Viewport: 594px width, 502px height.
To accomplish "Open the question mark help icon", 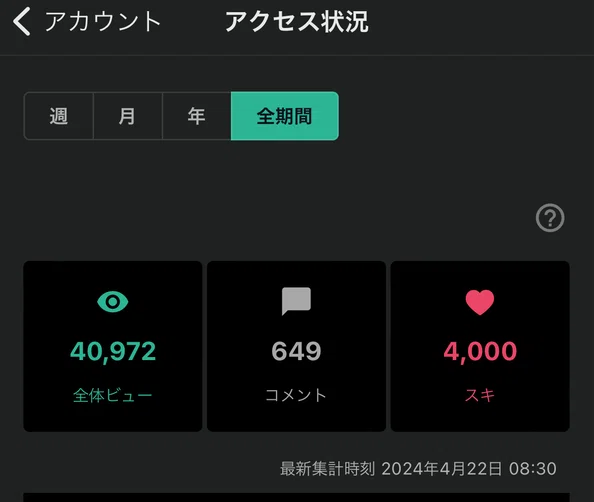I will point(550,218).
